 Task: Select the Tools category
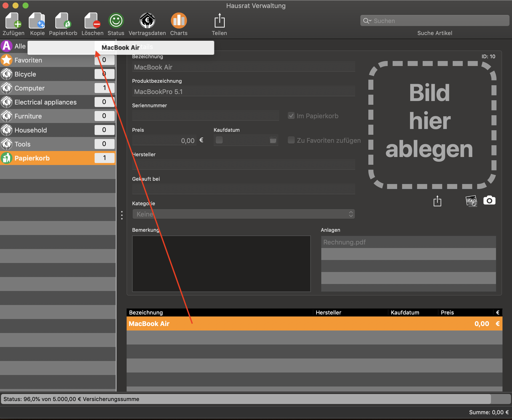click(x=58, y=144)
